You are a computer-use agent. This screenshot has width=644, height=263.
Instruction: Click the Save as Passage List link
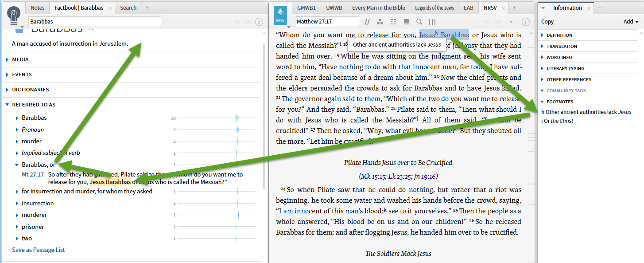click(39, 250)
